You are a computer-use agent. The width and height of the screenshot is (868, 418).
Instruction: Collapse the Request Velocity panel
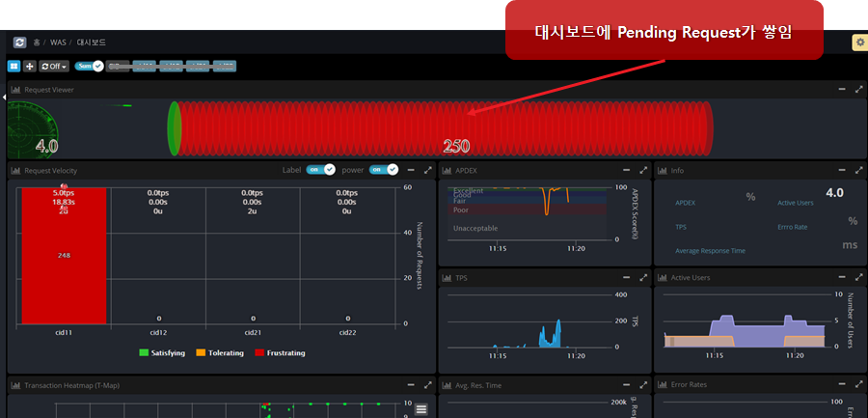(x=410, y=170)
